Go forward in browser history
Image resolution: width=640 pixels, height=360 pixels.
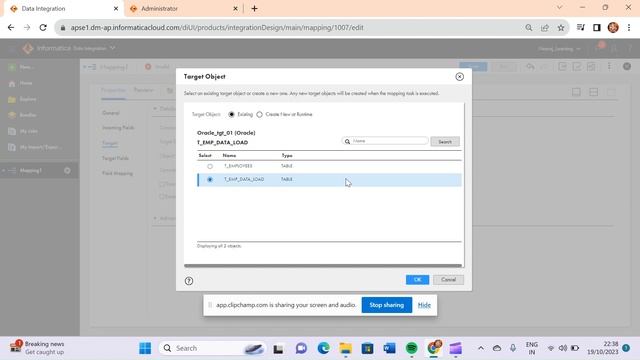click(27, 27)
